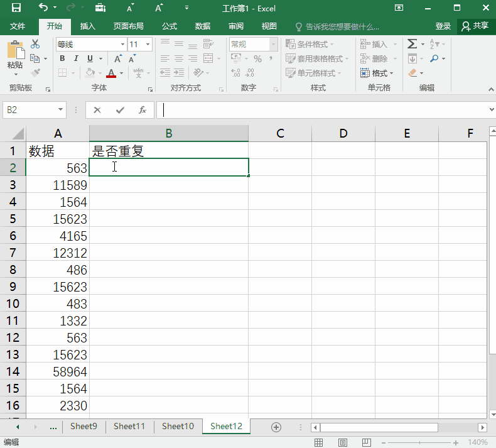Image resolution: width=496 pixels, height=448 pixels.
Task: Click the Fill down arrow icon
Action: [412, 58]
